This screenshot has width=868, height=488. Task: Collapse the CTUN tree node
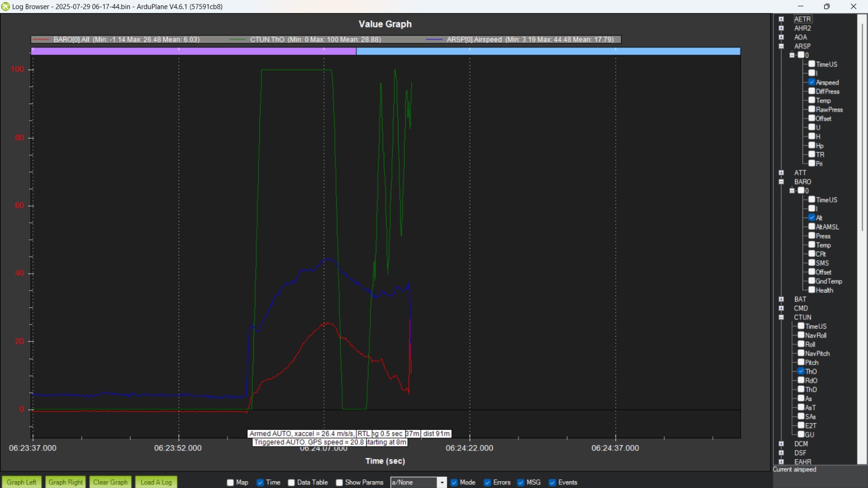click(x=781, y=317)
